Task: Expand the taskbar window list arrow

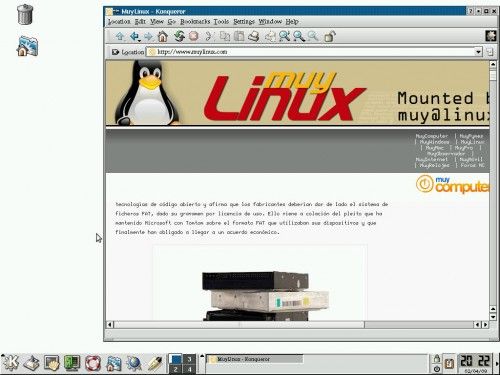Action: (202, 356)
